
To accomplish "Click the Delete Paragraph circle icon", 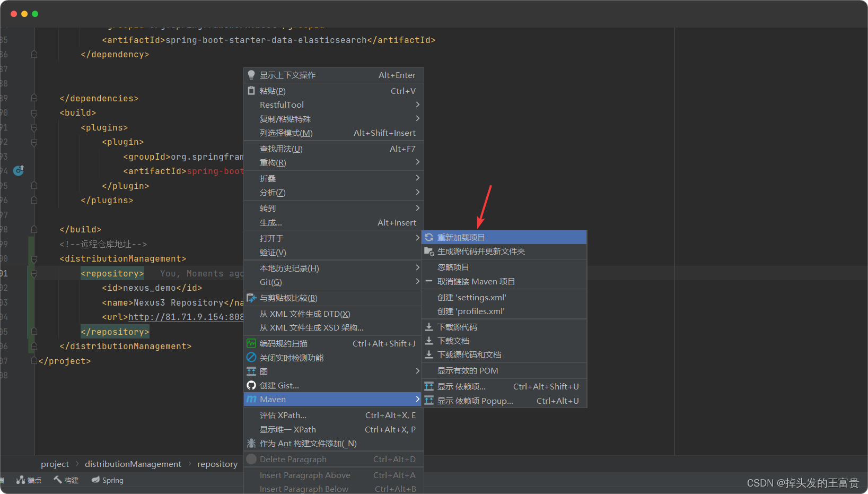I will coord(251,459).
